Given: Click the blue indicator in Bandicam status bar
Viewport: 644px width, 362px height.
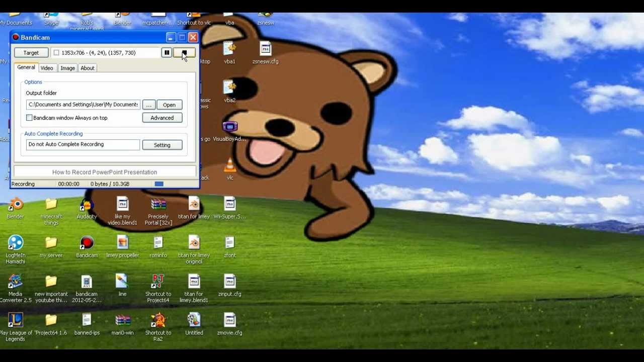Looking at the screenshot, I should coord(159,184).
